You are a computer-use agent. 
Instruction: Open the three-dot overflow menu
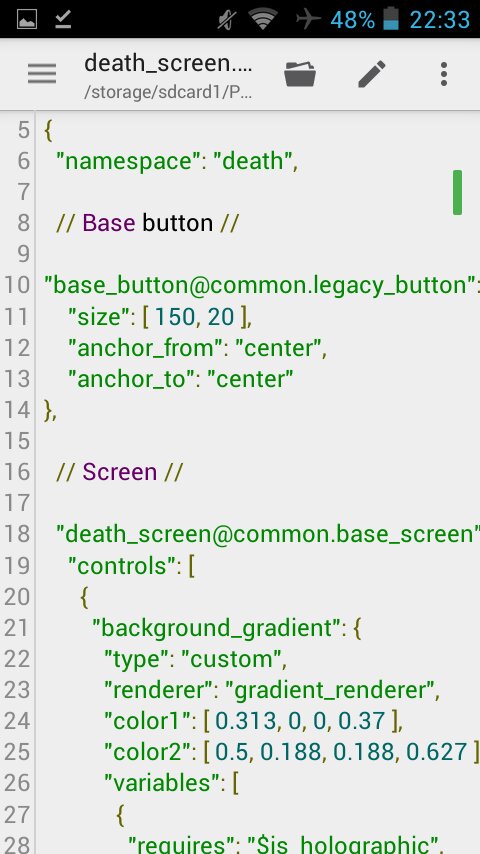pos(444,74)
